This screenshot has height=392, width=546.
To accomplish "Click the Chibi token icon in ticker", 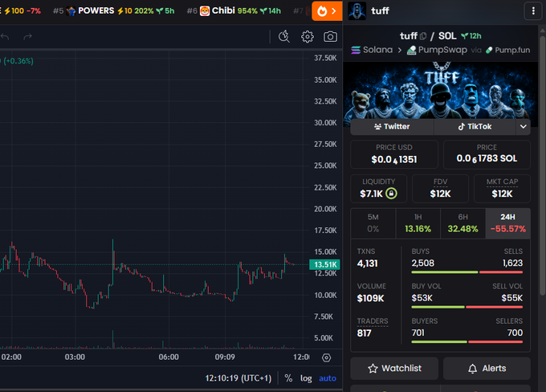I will pyautogui.click(x=205, y=11).
